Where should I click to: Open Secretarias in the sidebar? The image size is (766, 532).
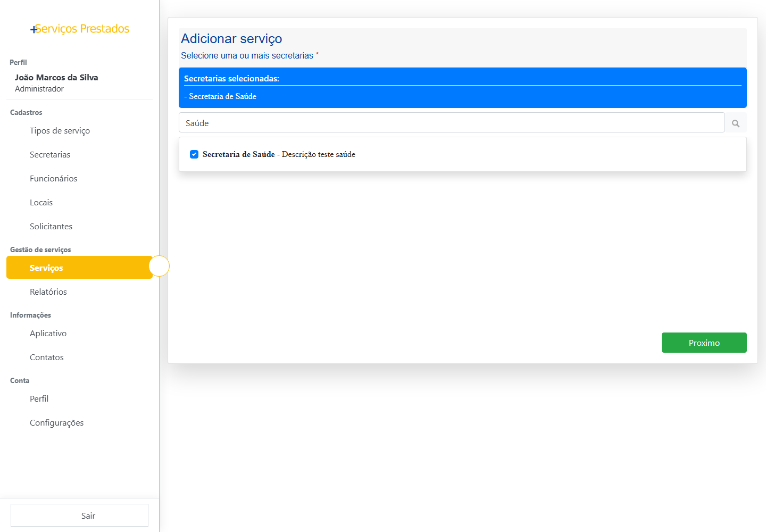79,155
